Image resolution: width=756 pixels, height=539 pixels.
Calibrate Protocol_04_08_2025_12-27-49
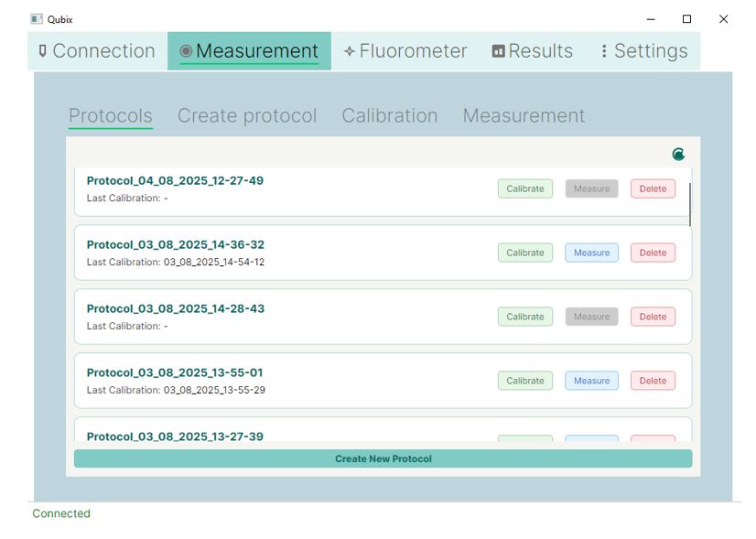pyautogui.click(x=525, y=189)
